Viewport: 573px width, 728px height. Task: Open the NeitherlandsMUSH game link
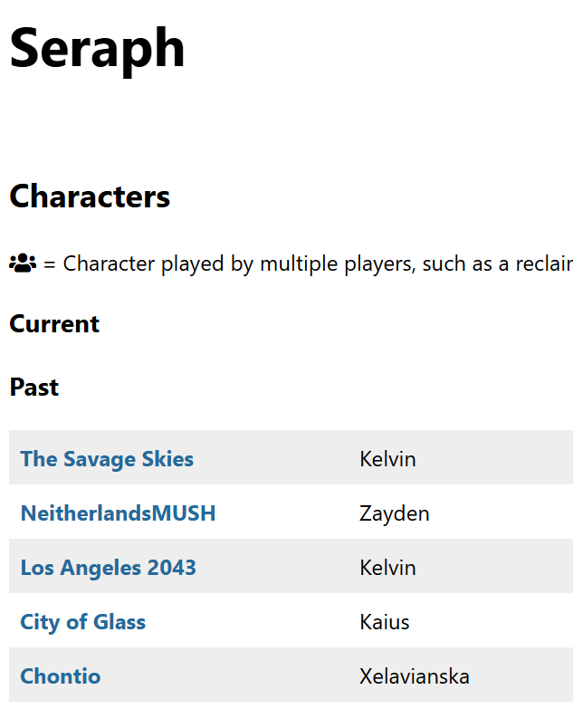point(118,513)
